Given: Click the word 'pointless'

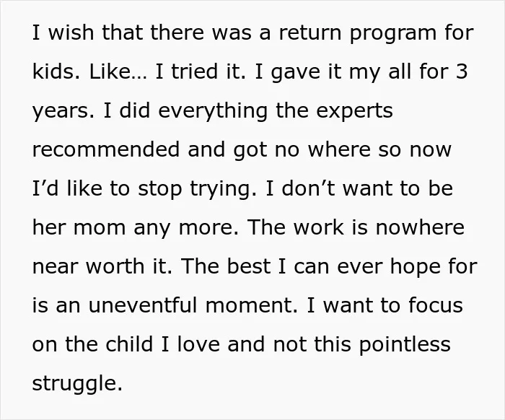Looking at the screenshot, I should pyautogui.click(x=405, y=345).
